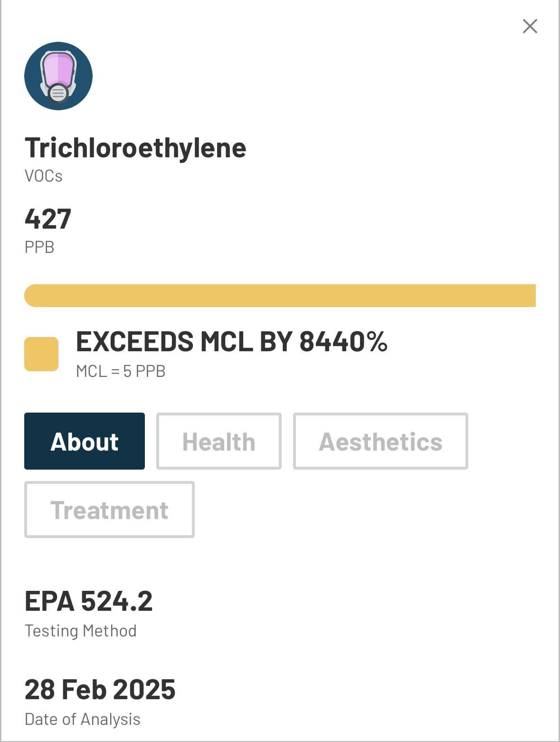Click the yellow concentration level bar
This screenshot has width=560, height=742.
[x=280, y=296]
